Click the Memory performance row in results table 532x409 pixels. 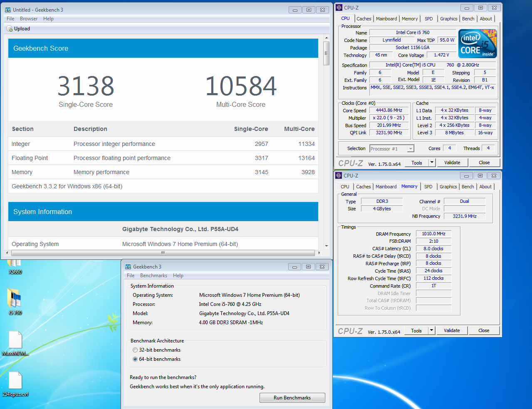pyautogui.click(x=163, y=172)
